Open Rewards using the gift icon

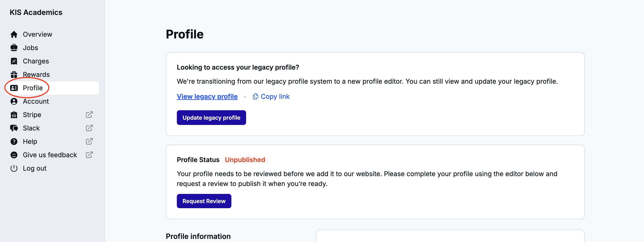click(x=14, y=74)
